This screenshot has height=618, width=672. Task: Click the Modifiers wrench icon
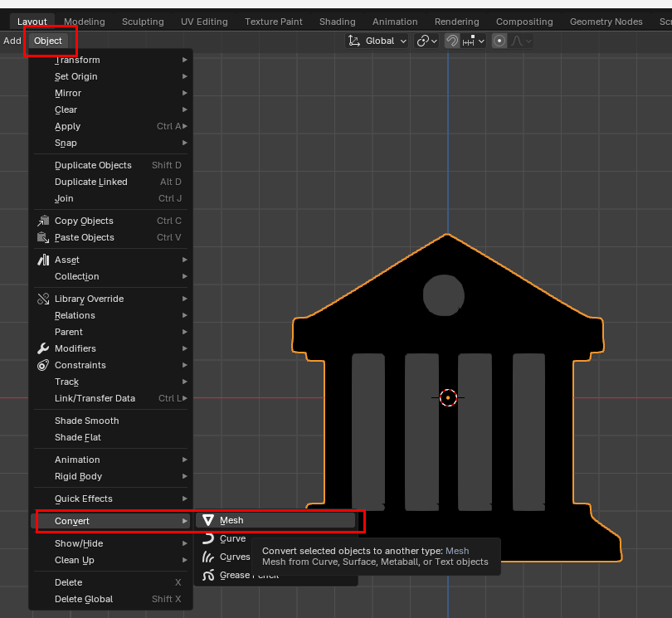point(44,348)
